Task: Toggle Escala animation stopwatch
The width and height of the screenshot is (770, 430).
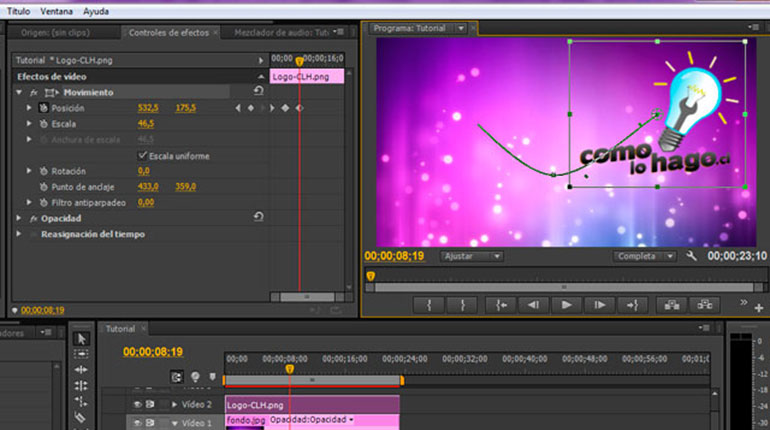Action: [x=44, y=124]
